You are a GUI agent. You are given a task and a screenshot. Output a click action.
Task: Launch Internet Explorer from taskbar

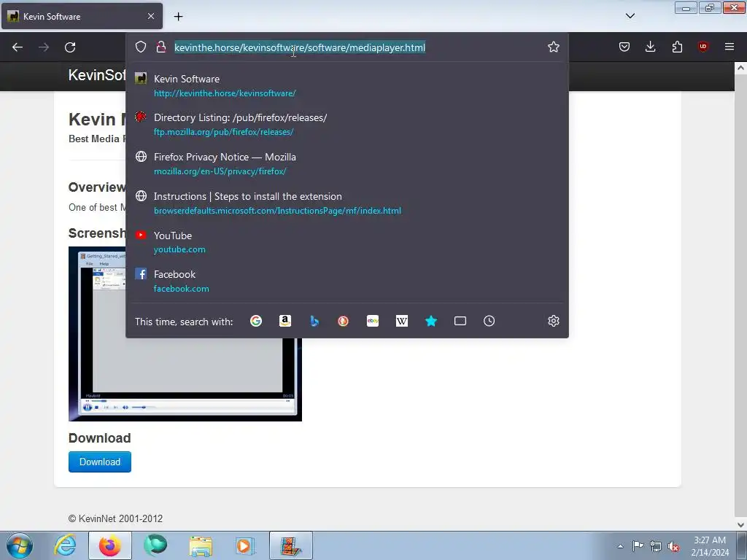click(65, 545)
